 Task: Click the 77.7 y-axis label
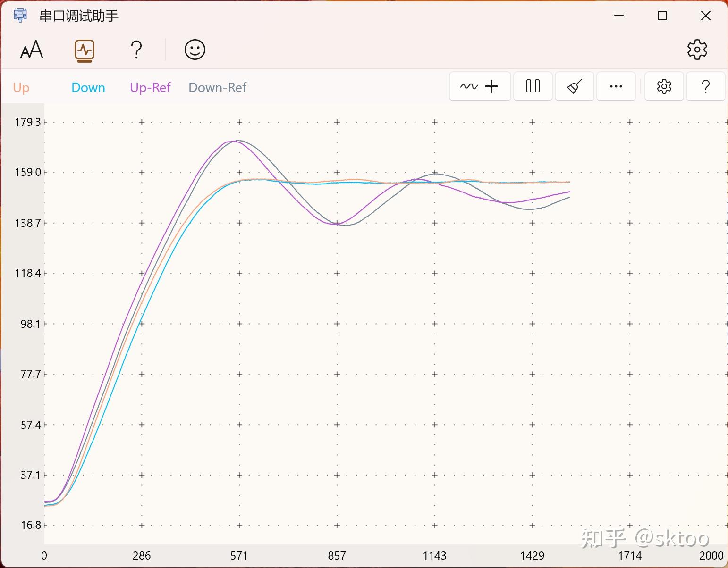(x=30, y=374)
